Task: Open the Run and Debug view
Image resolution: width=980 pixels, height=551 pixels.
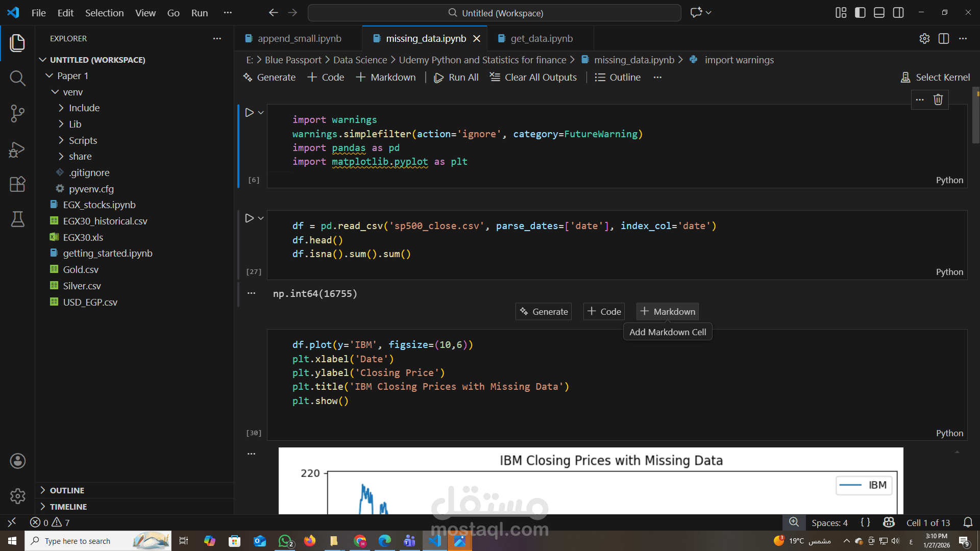Action: click(17, 149)
